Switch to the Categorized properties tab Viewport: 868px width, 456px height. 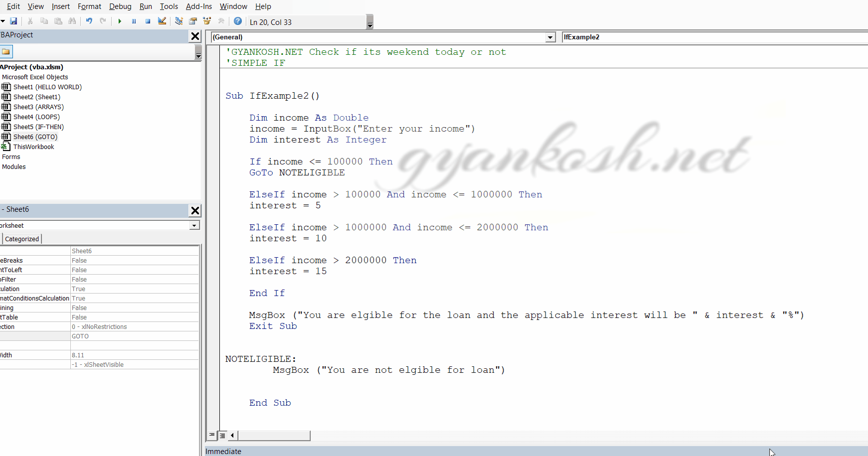[x=21, y=239]
